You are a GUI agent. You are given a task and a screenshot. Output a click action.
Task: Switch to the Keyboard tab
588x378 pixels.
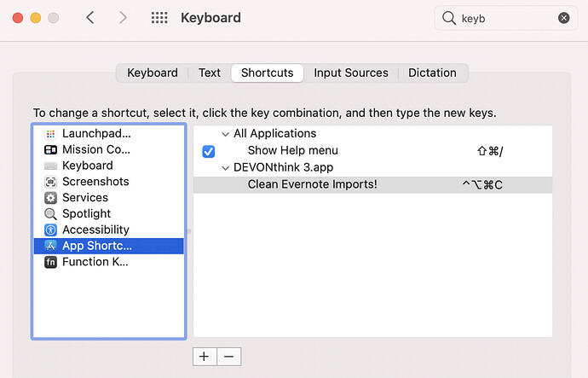coord(153,73)
